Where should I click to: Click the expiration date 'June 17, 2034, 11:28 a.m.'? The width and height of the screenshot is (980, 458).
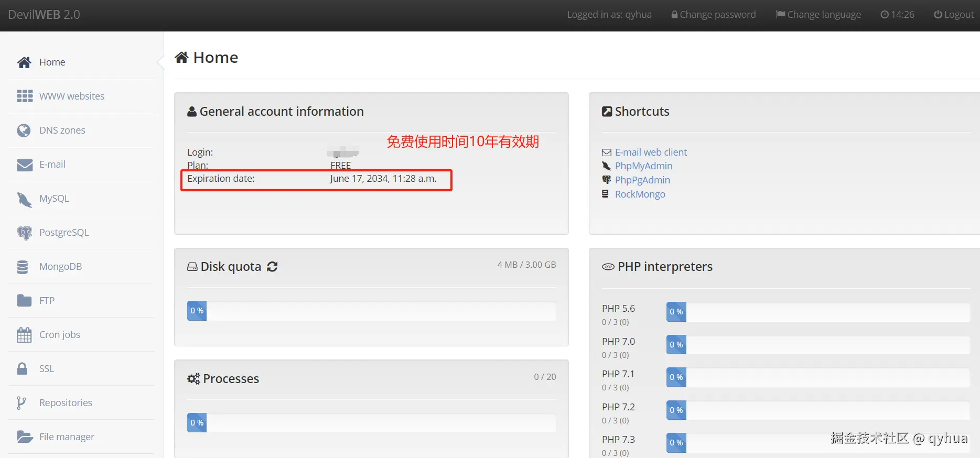[383, 179]
